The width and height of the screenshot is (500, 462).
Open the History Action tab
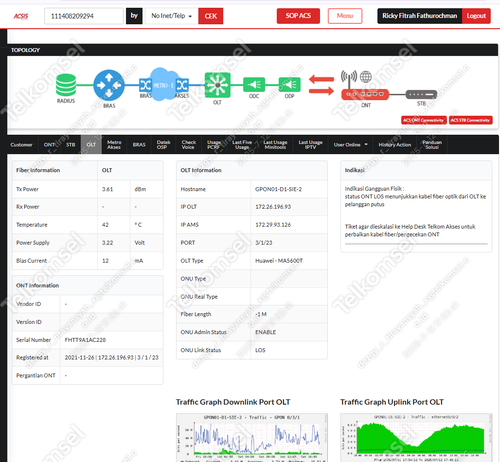coord(395,145)
